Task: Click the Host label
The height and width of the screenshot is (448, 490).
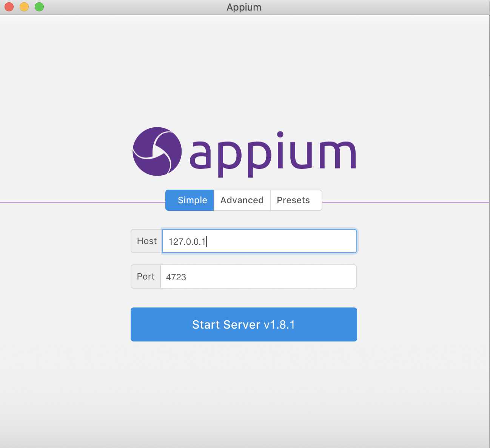Action: click(x=146, y=241)
